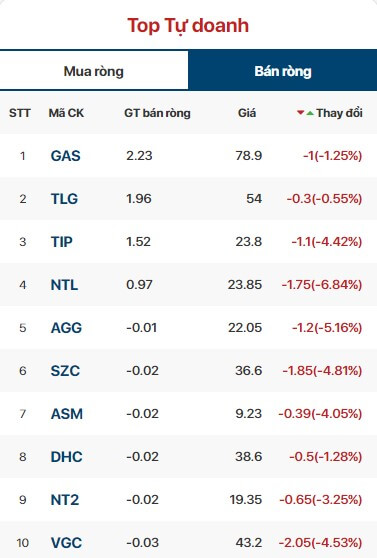Screen dimensions: 377x558
Task: Click the Giá column header
Action: [x=247, y=113]
